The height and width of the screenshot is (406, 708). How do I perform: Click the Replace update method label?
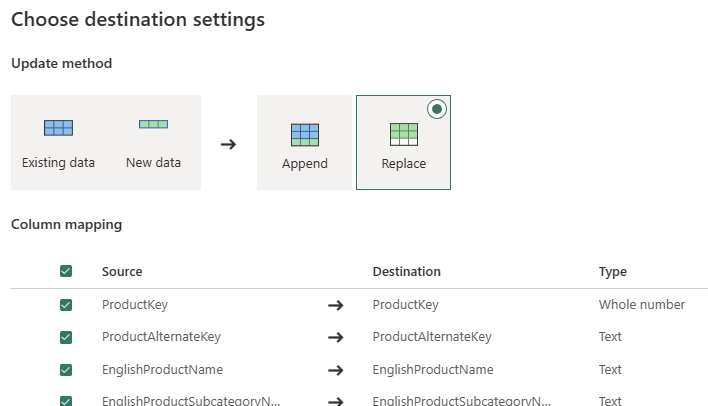pos(403,164)
